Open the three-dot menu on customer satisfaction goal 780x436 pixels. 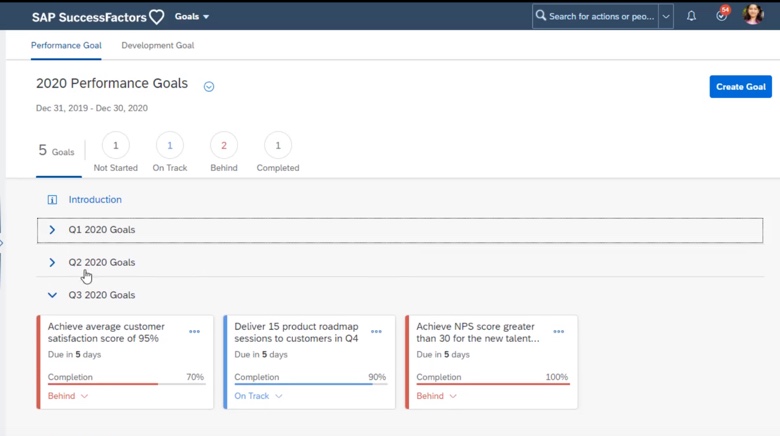194,332
